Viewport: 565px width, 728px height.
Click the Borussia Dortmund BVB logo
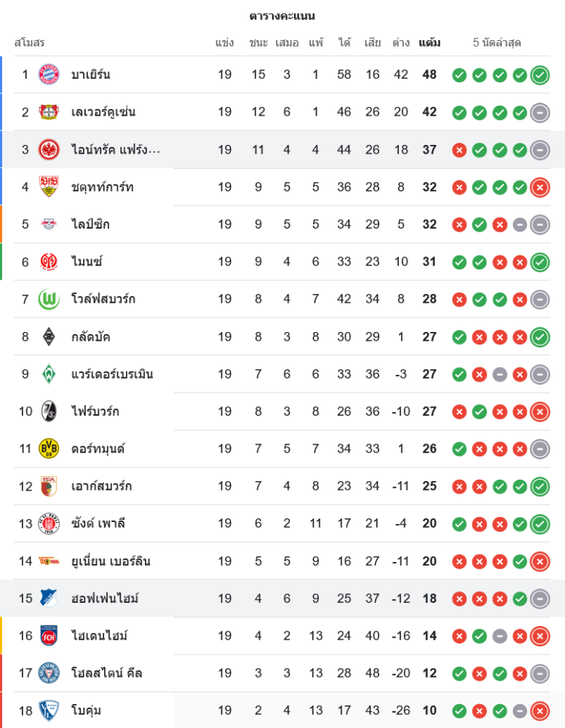click(49, 448)
